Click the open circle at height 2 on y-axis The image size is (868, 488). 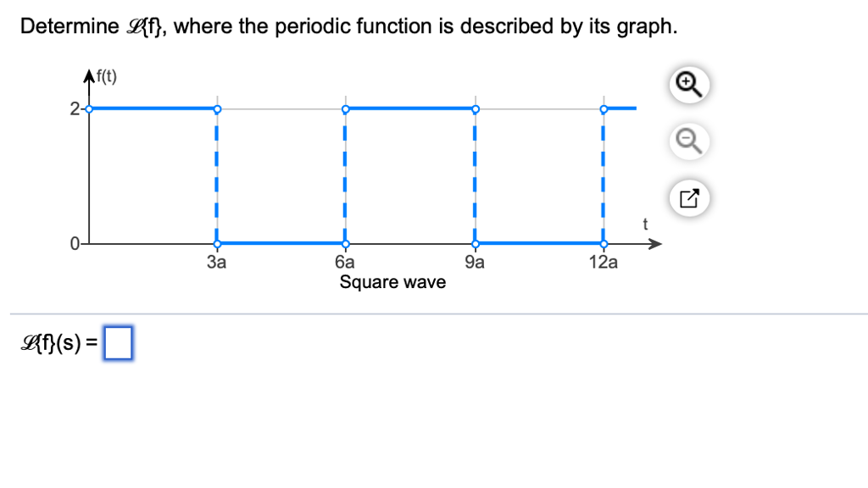tap(87, 108)
